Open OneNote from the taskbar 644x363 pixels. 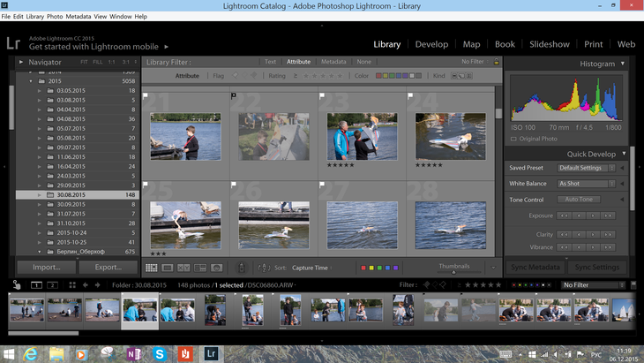coord(133,354)
